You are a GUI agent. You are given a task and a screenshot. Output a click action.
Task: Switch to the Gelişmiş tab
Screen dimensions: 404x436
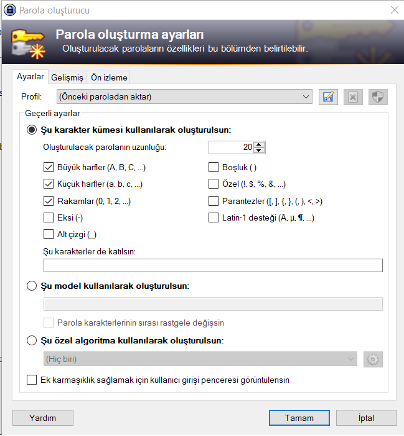pos(67,78)
